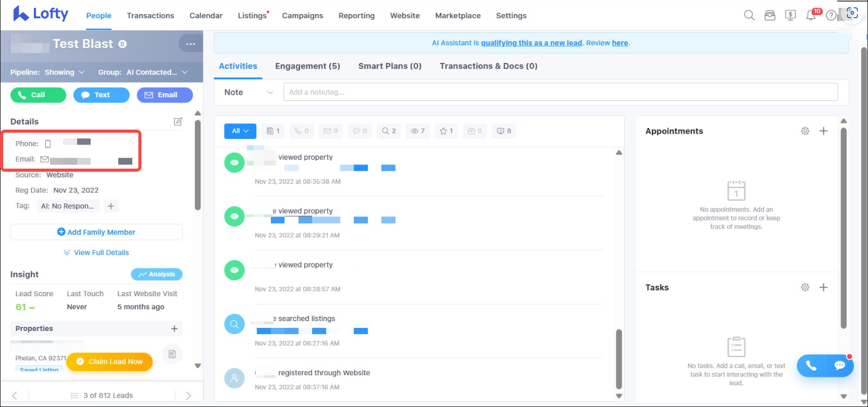The width and height of the screenshot is (868, 407).
Task: Switch to the Activities tab
Action: pos(238,66)
